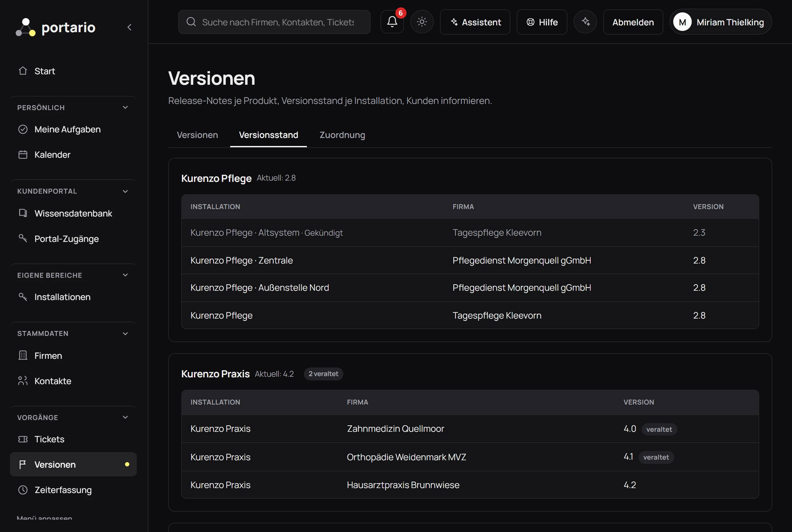Click the Wissensdatenbank book icon
Image resolution: width=792 pixels, height=532 pixels.
pos(23,213)
